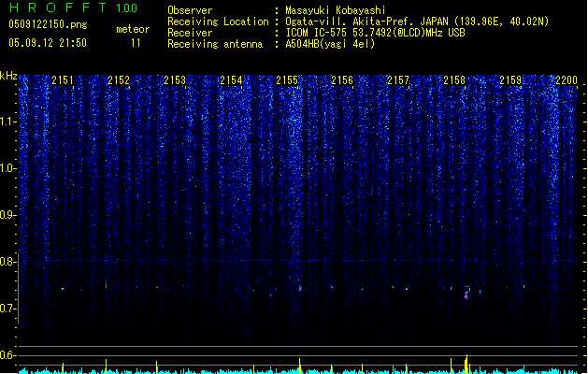Click the date stamp 05.09.12 21:50
The height and width of the screenshot is (374, 588).
(x=48, y=43)
